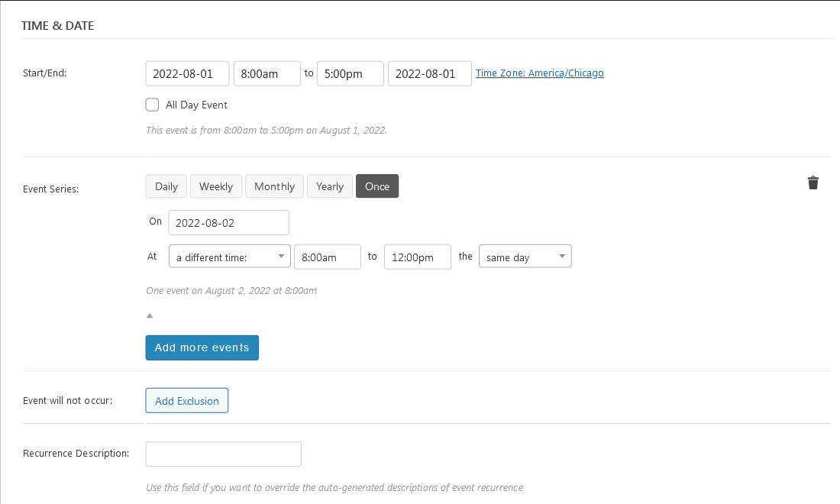The width and height of the screenshot is (840, 504).
Task: Select the Once recurrence option
Action: pos(377,186)
